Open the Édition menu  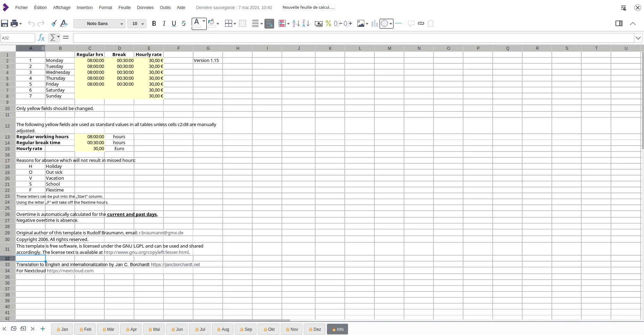40,8
